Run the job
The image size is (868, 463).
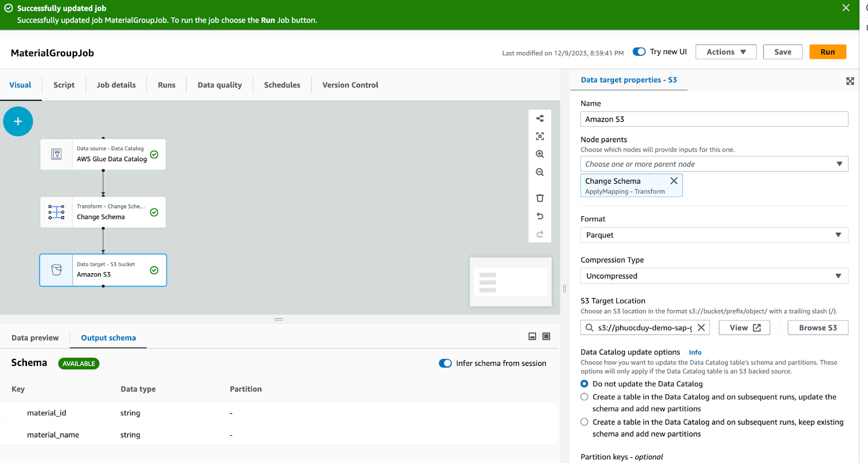tap(828, 52)
